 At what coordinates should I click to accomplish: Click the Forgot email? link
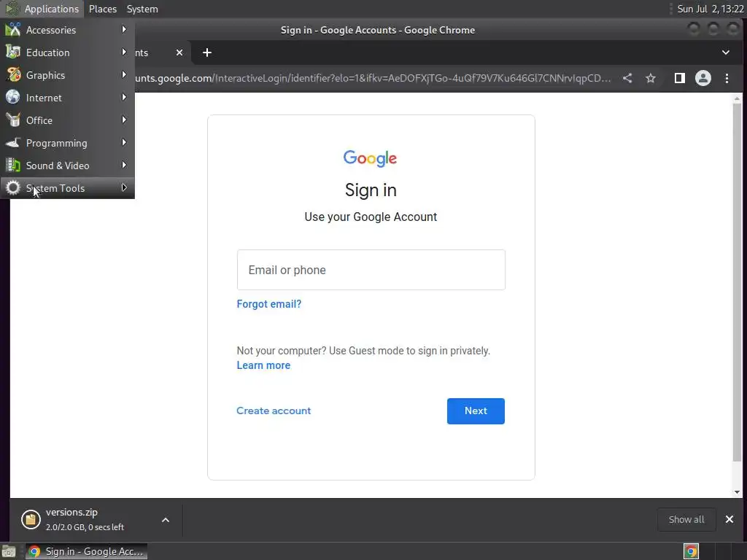tap(268, 304)
